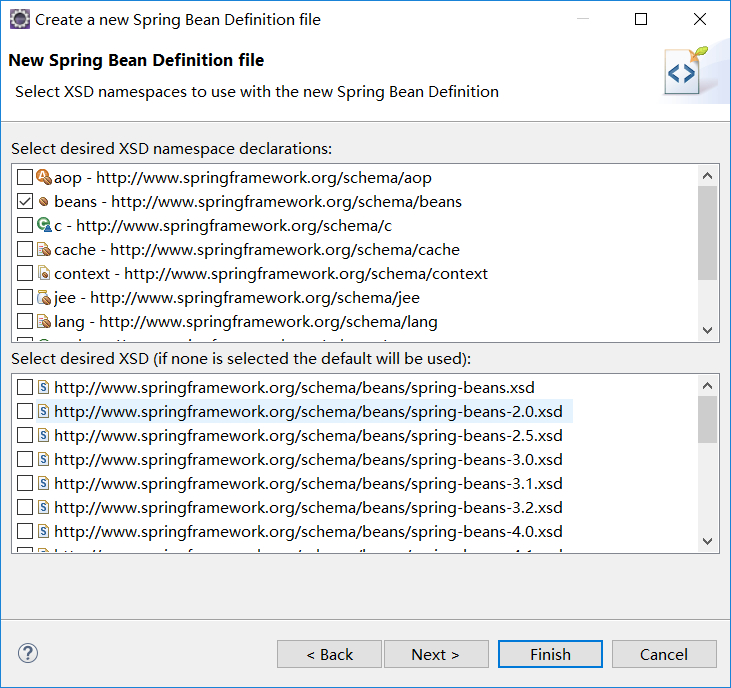Select the spring-beans-2.0.xsd URL text

[308, 412]
